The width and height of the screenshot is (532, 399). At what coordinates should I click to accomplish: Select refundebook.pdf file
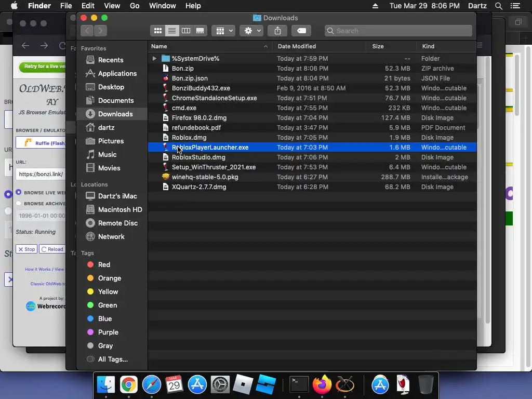(312, 128)
